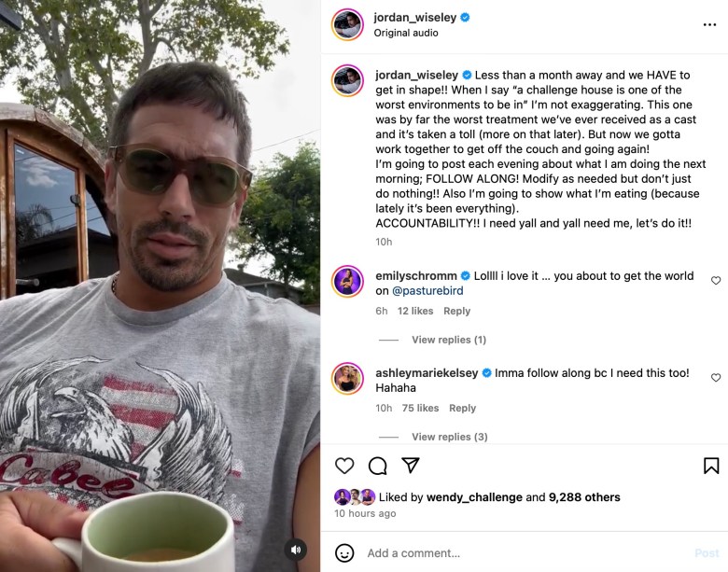Expand View replies (1) under emilyschromm
The width and height of the screenshot is (728, 572).
[x=449, y=340]
